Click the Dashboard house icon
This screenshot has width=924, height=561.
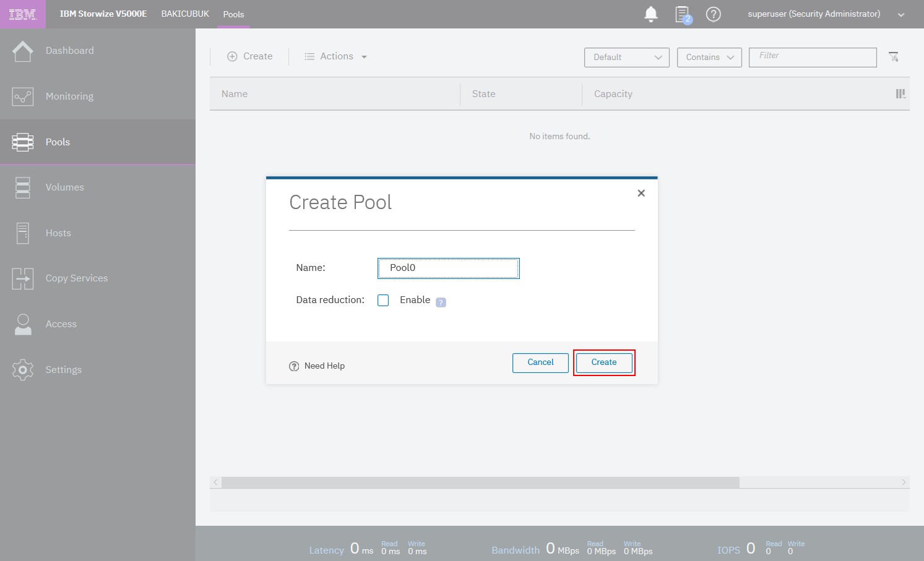click(23, 51)
